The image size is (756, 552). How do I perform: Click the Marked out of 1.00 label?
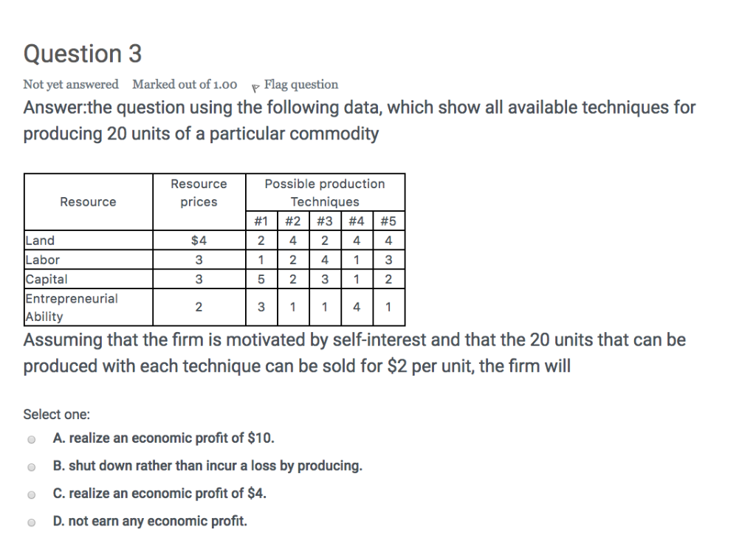pos(184,84)
